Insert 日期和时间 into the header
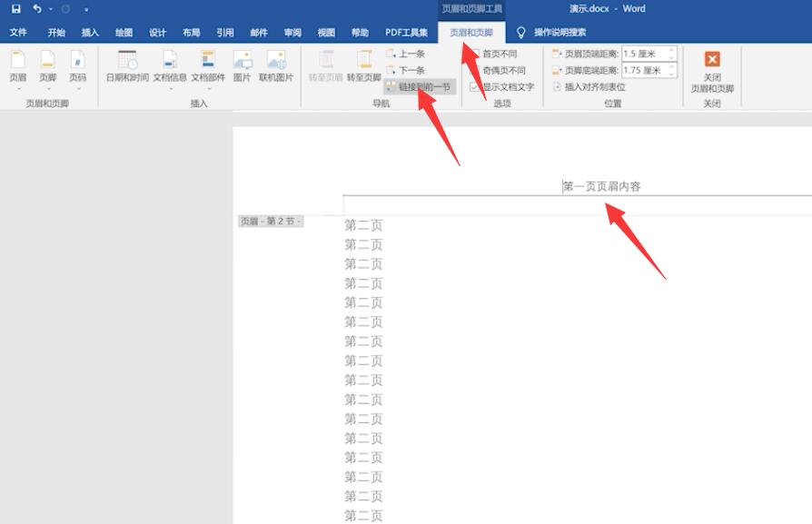The image size is (812, 524). 127,66
